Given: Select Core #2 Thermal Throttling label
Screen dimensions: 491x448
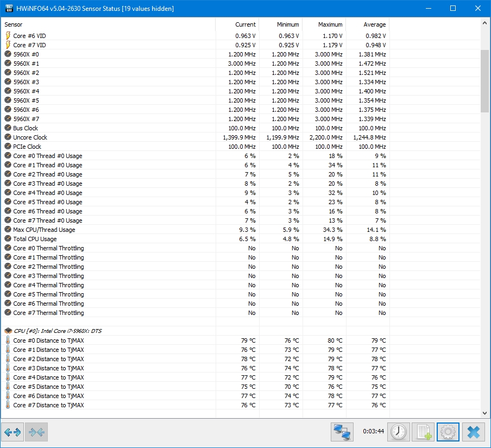Looking at the screenshot, I should pos(48,267).
